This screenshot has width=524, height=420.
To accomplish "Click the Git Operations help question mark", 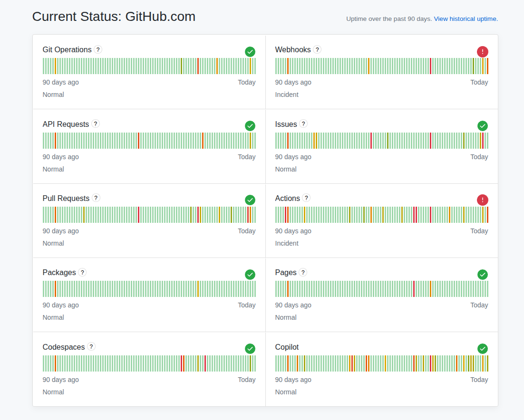I will point(98,50).
